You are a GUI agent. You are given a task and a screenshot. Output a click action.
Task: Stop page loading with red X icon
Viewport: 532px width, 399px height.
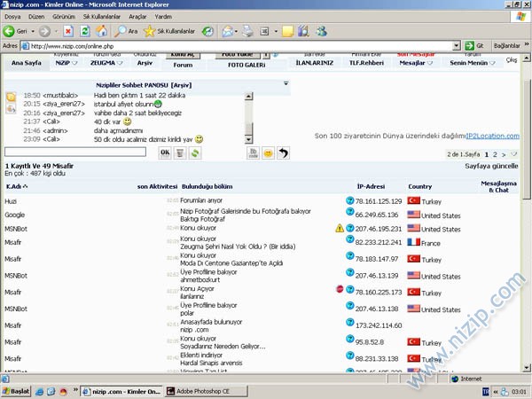coord(68,32)
